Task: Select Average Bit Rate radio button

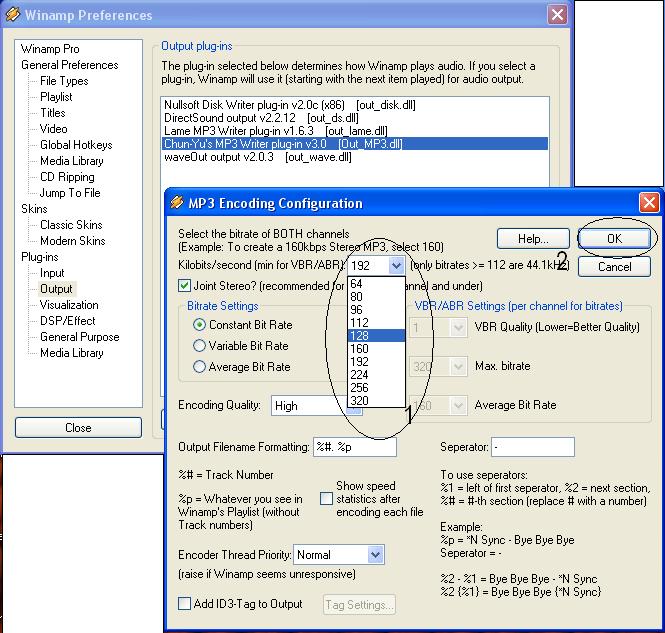Action: coord(200,367)
